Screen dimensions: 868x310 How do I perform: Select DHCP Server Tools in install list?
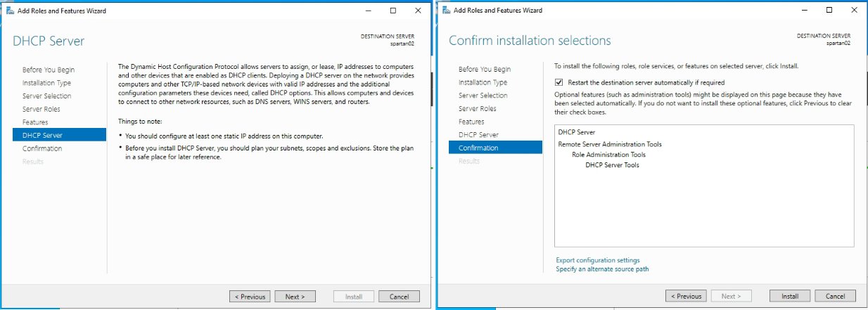click(x=612, y=165)
